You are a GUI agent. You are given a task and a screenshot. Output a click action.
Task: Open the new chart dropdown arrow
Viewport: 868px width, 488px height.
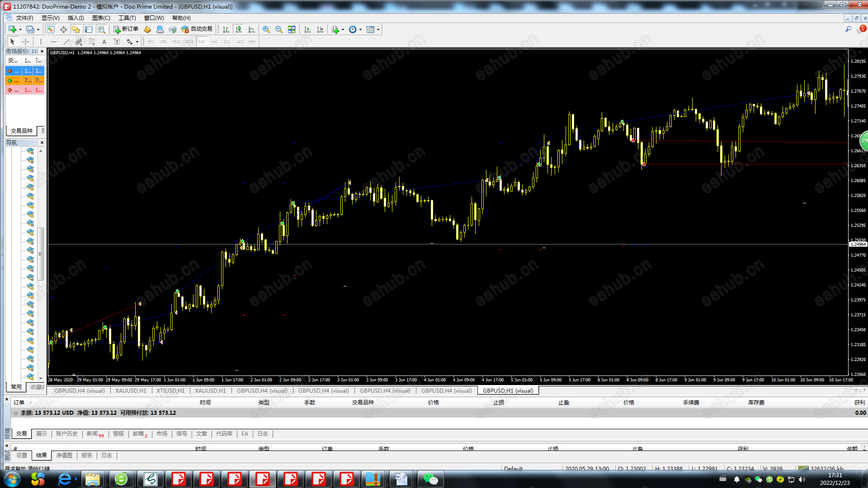pyautogui.click(x=20, y=29)
